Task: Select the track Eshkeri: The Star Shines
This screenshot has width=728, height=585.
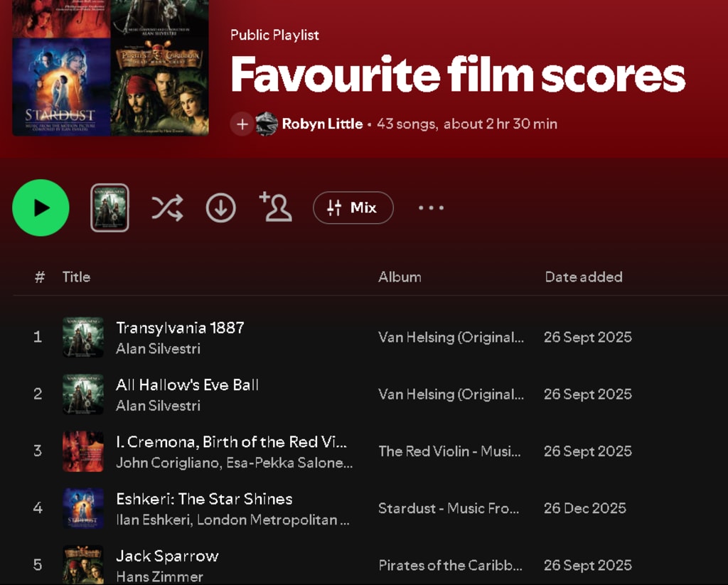Action: (204, 499)
